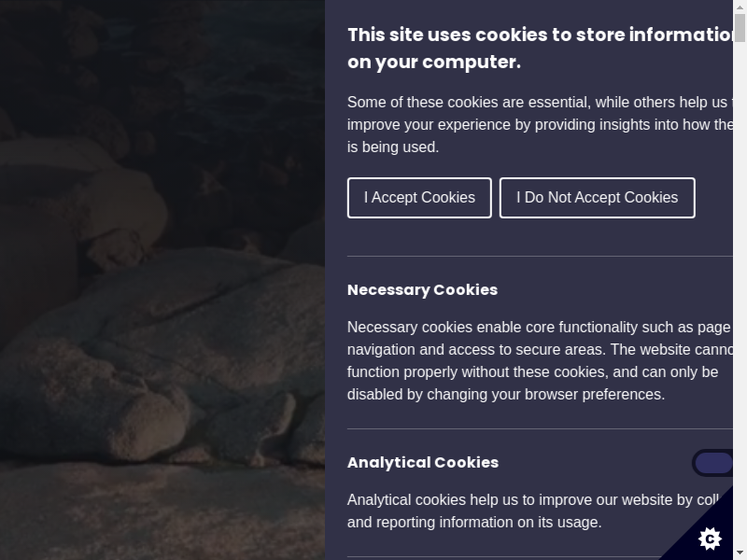Image resolution: width=747 pixels, height=560 pixels.
Task: Toggle the Analytical Cookies switch
Action: 714,463
